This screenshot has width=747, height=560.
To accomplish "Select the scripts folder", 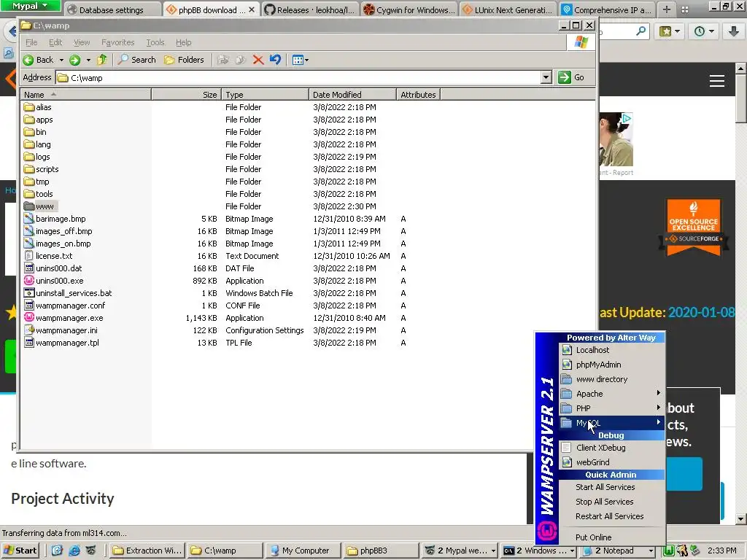I will click(x=41, y=169).
